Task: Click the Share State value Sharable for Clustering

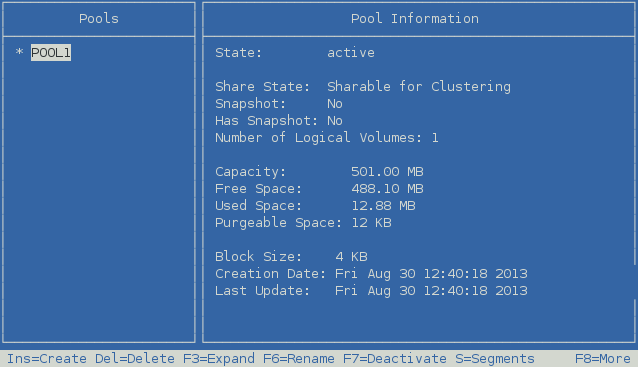Action: click(419, 87)
